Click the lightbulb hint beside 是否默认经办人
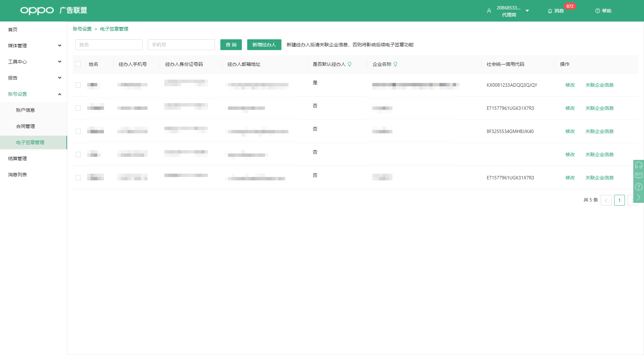 click(x=350, y=64)
